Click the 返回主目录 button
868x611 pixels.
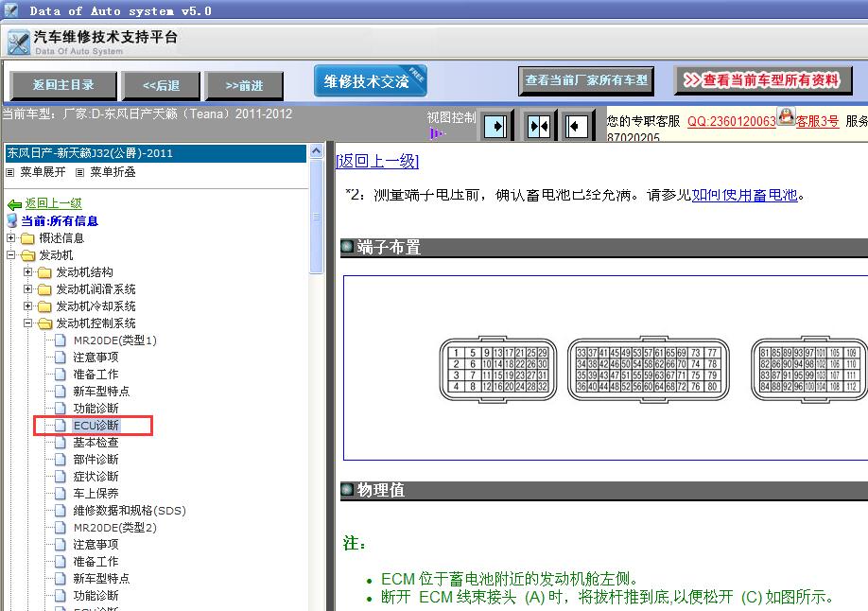click(x=63, y=85)
